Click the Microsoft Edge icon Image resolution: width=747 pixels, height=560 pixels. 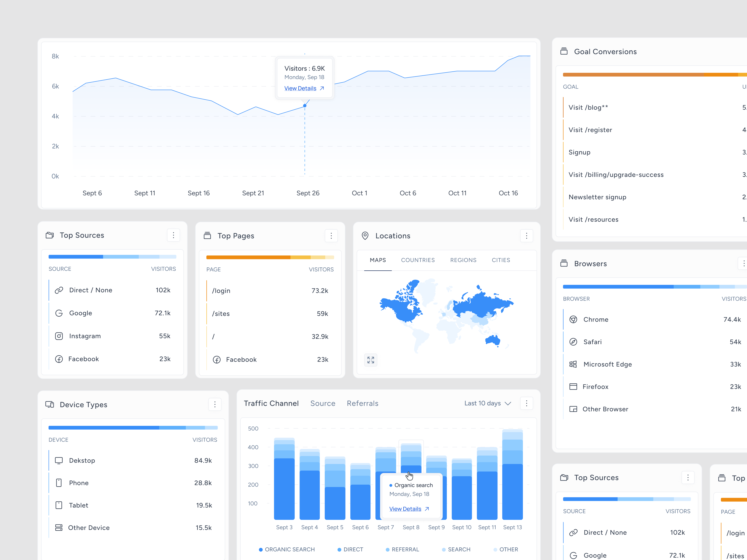click(573, 364)
